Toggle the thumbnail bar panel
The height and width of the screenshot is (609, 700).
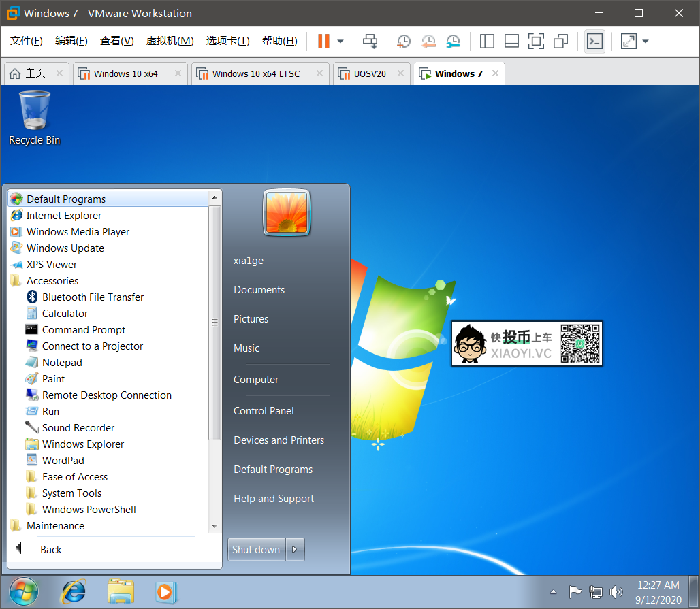point(511,42)
